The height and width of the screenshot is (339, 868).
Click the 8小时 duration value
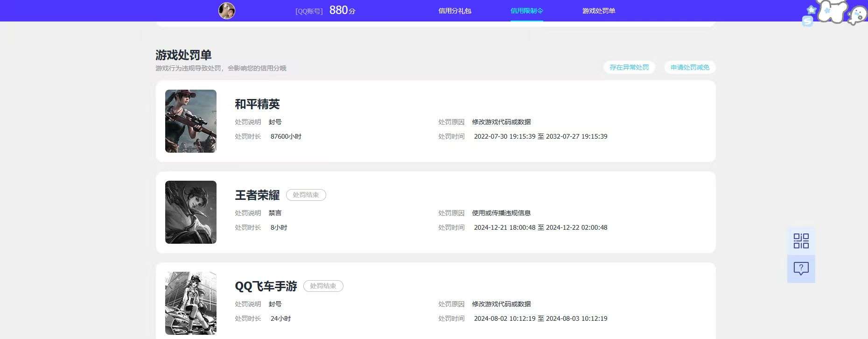(279, 227)
